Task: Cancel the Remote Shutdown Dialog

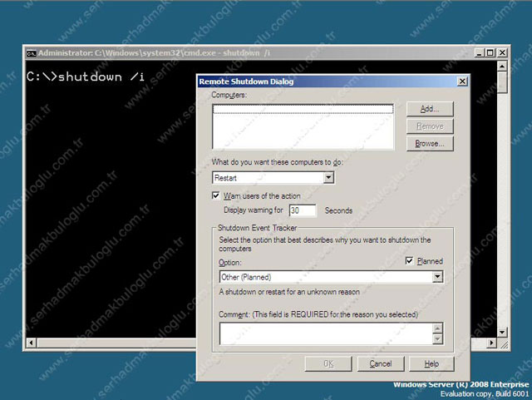Action: (381, 364)
